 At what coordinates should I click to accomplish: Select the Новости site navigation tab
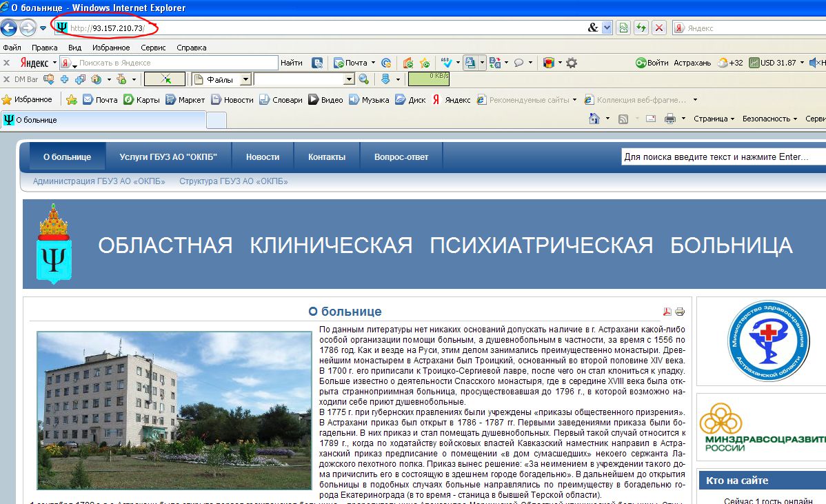(x=263, y=157)
